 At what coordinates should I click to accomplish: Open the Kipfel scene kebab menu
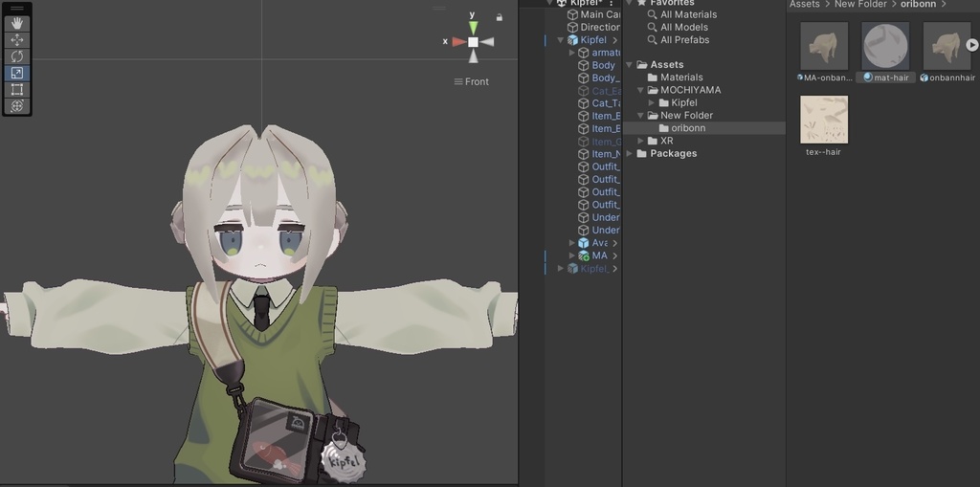(x=612, y=3)
